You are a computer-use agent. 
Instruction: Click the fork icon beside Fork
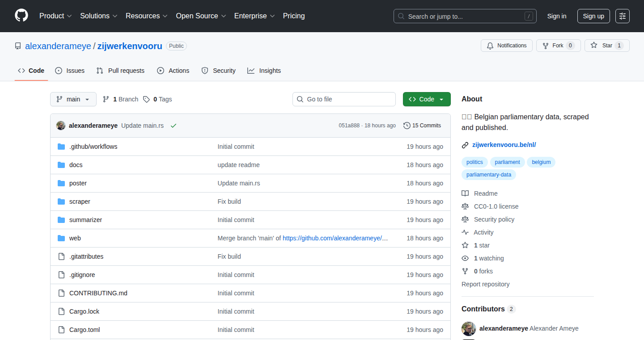546,46
